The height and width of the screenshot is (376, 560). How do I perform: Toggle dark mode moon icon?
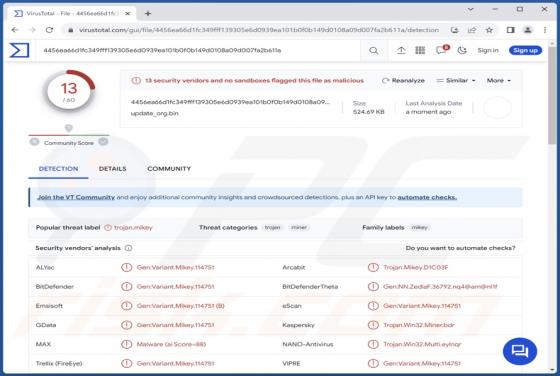(x=462, y=50)
